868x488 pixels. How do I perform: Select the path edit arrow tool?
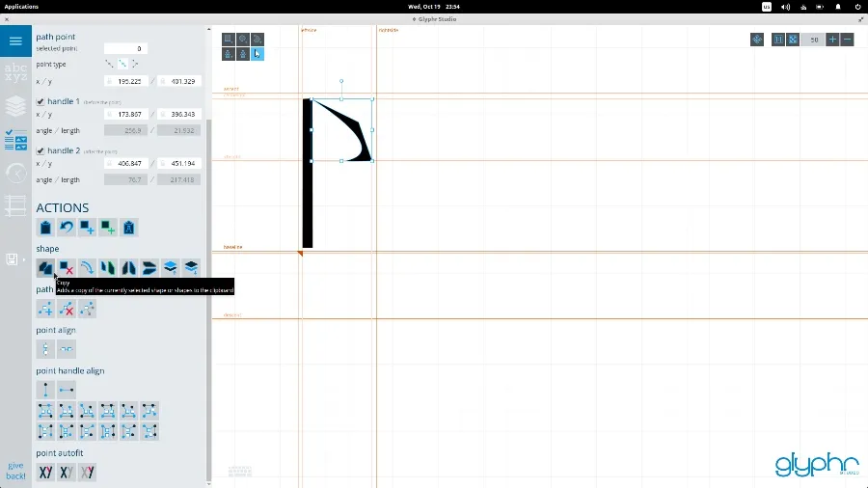[x=258, y=54]
